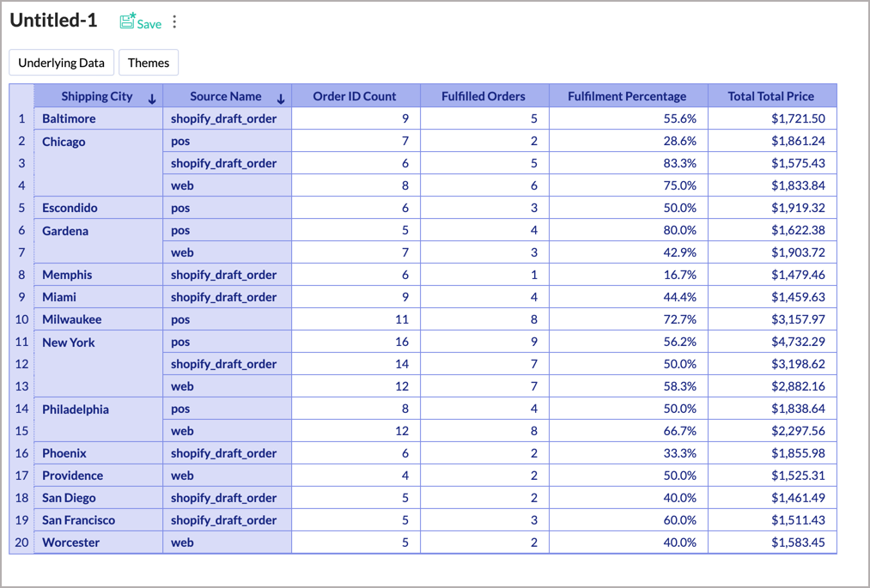Image resolution: width=870 pixels, height=588 pixels.
Task: Click sort arrow in Shipping City header
Action: click(x=152, y=98)
